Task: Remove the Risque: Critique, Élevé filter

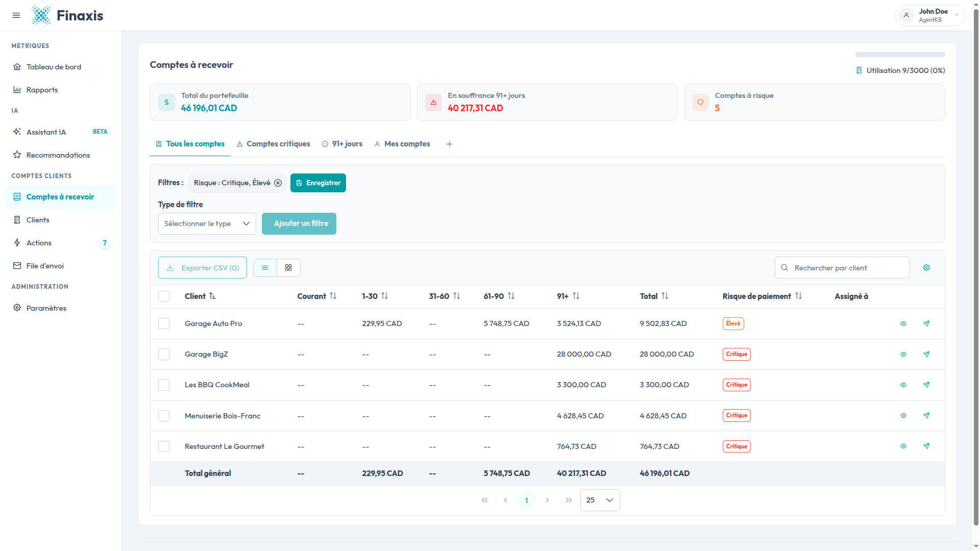Action: point(278,183)
